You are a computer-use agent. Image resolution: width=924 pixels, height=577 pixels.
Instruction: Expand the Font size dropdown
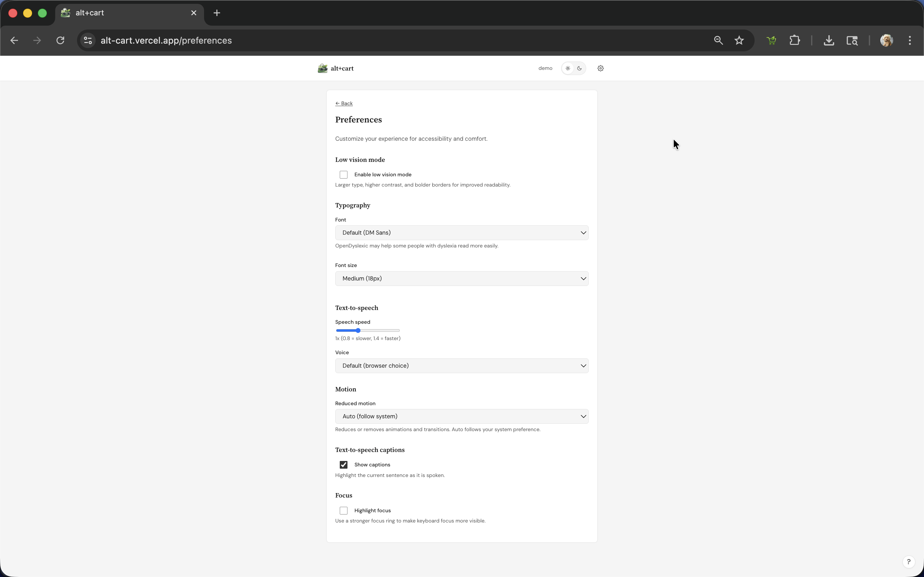(461, 279)
